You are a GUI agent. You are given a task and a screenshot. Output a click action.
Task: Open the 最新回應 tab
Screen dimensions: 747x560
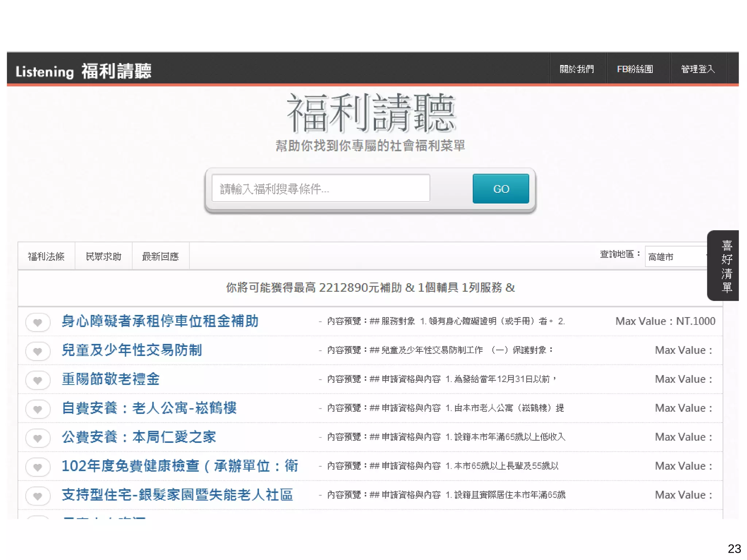(x=160, y=256)
